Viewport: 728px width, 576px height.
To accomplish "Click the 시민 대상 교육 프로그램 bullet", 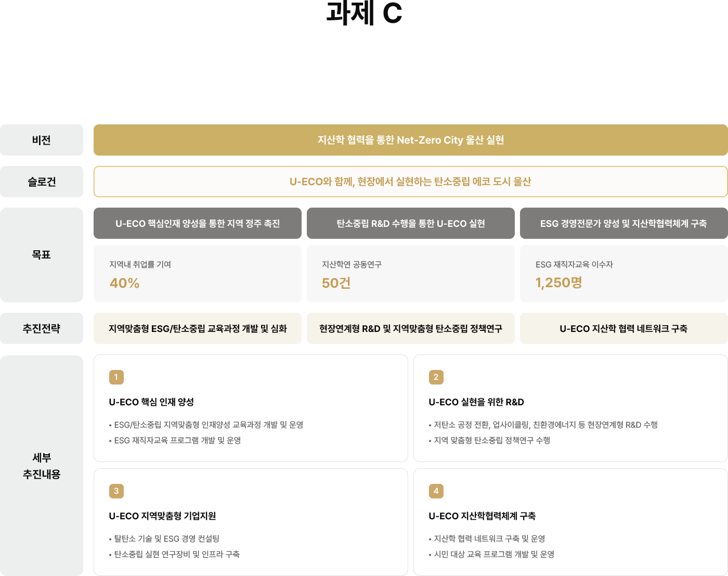I will pos(494,555).
